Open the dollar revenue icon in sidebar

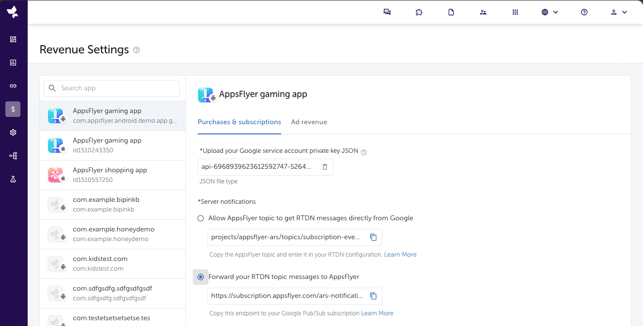(x=13, y=109)
